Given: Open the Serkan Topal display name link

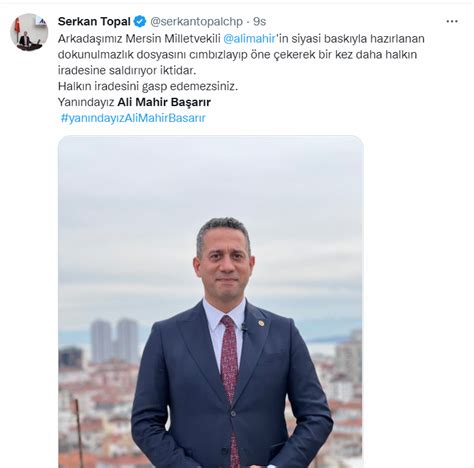Looking at the screenshot, I should pyautogui.click(x=94, y=22).
